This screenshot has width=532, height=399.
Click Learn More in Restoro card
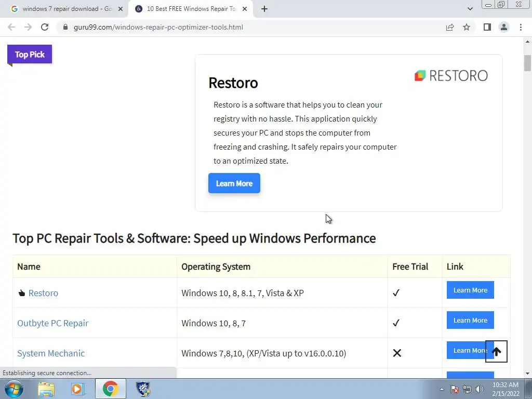234,183
